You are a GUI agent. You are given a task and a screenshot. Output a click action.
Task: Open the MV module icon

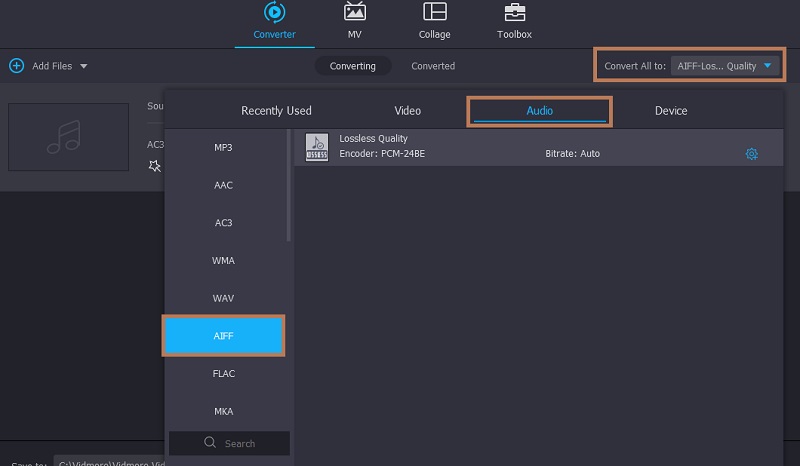[x=354, y=13]
